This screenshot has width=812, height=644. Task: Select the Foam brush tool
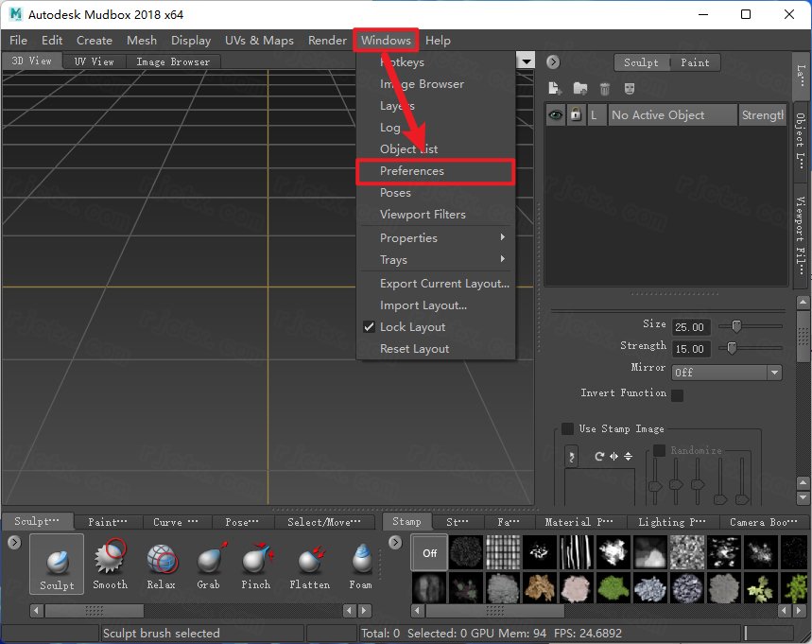pyautogui.click(x=361, y=565)
